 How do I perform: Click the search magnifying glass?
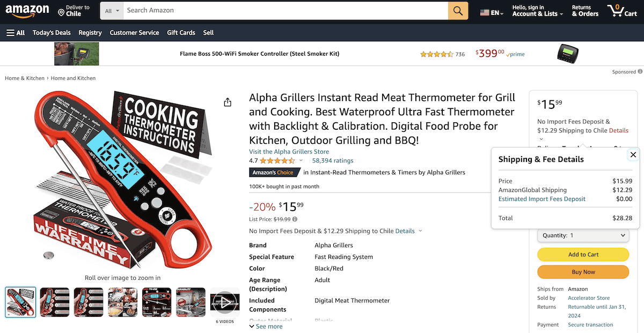[457, 10]
